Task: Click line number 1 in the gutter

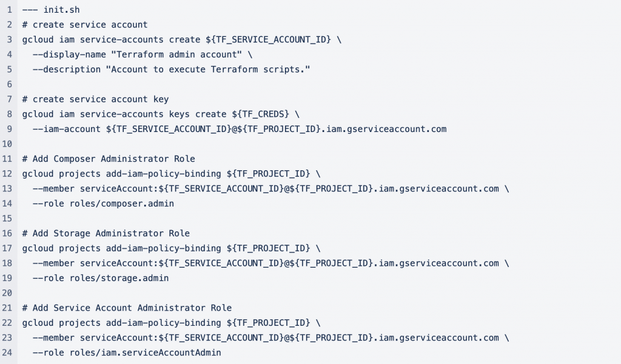Action: [10, 10]
